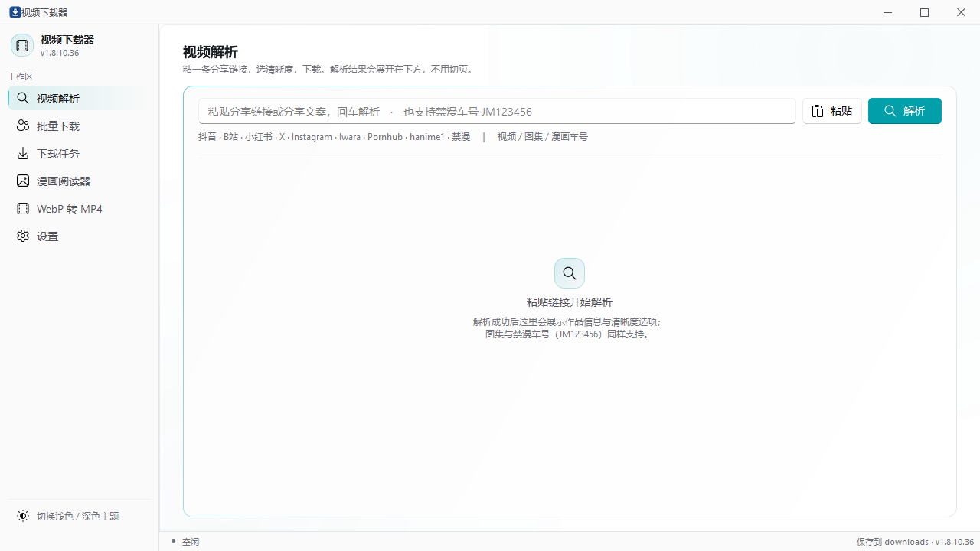Minimize the 视频下载器 window

tap(888, 12)
